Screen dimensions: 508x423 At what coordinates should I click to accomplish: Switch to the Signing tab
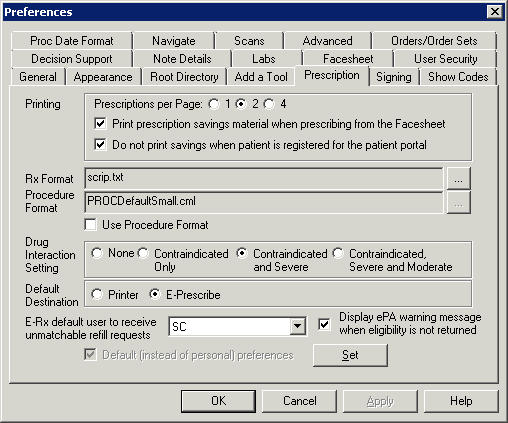(x=394, y=77)
